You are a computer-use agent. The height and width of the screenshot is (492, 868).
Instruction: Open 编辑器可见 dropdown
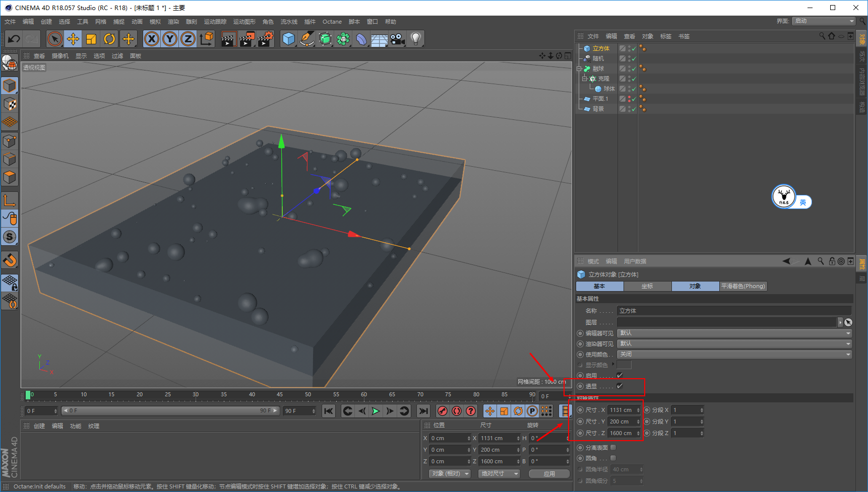pos(734,333)
